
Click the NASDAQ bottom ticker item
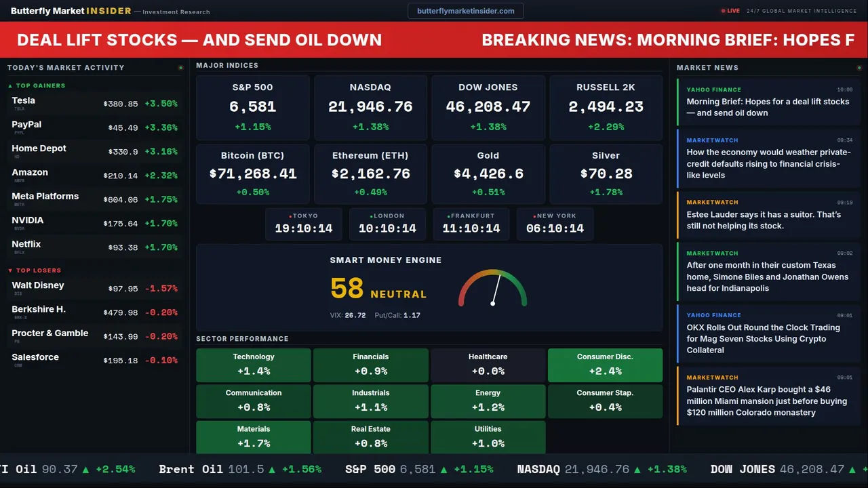tap(601, 469)
